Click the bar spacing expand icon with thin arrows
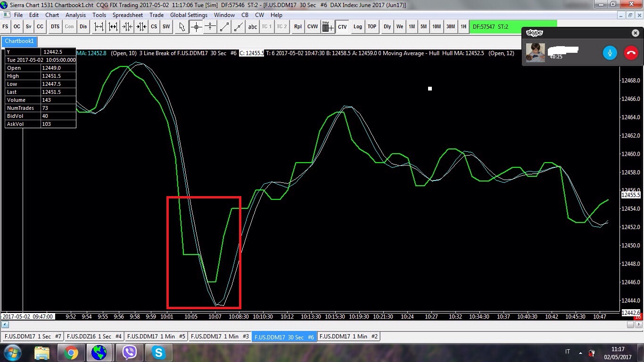This screenshot has width=644, height=362. pyautogui.click(x=99, y=26)
